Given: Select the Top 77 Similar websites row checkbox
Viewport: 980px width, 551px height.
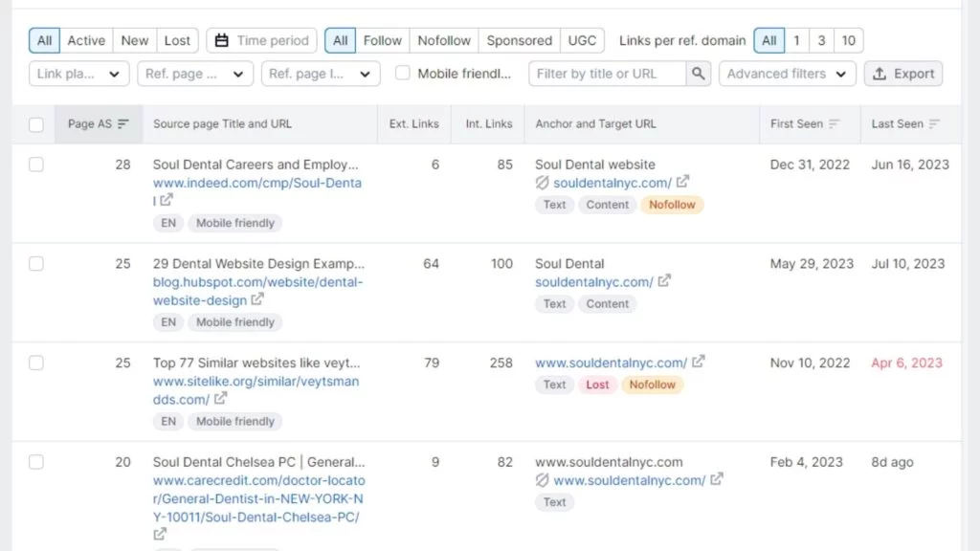Looking at the screenshot, I should point(36,363).
